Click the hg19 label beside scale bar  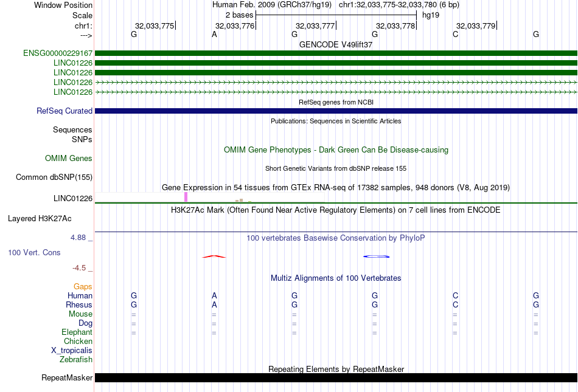[x=431, y=15]
